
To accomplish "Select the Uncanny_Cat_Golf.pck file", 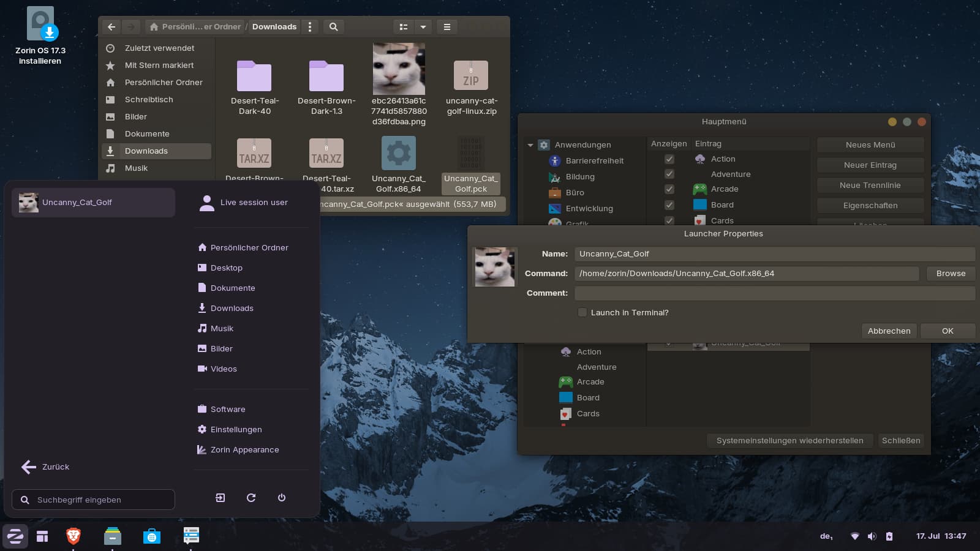I will (x=471, y=165).
